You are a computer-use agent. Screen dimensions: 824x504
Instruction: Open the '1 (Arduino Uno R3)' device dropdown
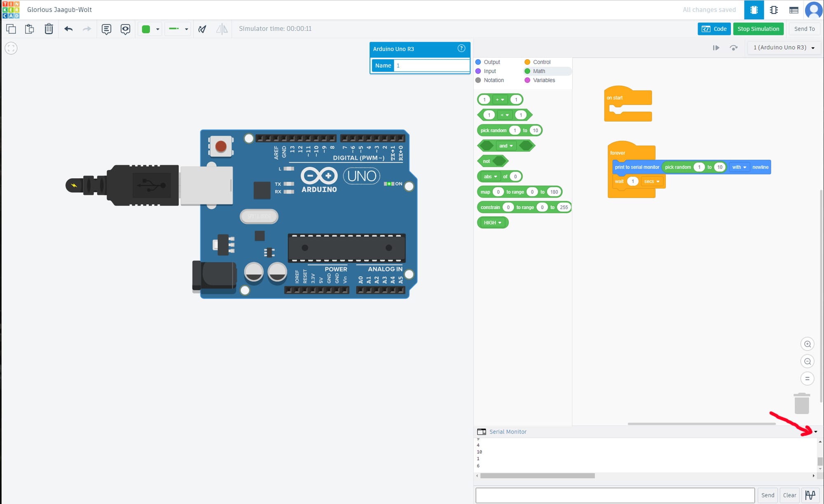784,48
